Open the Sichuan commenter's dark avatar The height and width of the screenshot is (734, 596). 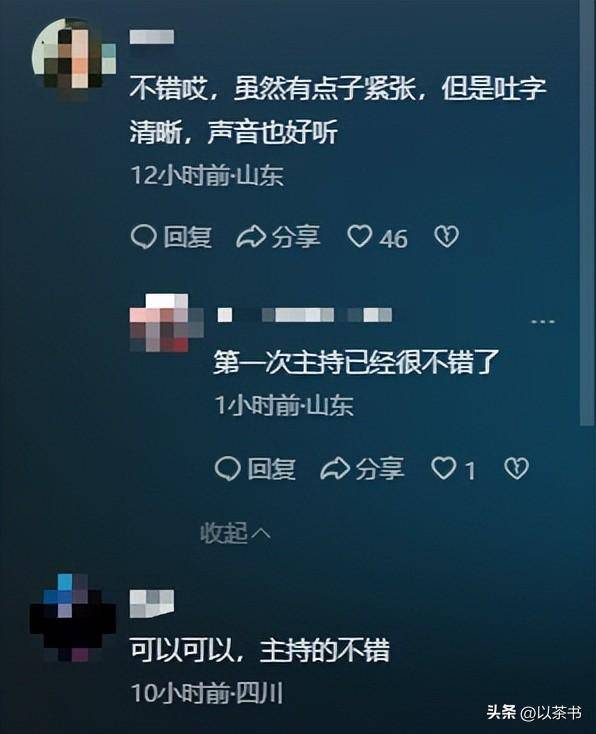(73, 617)
